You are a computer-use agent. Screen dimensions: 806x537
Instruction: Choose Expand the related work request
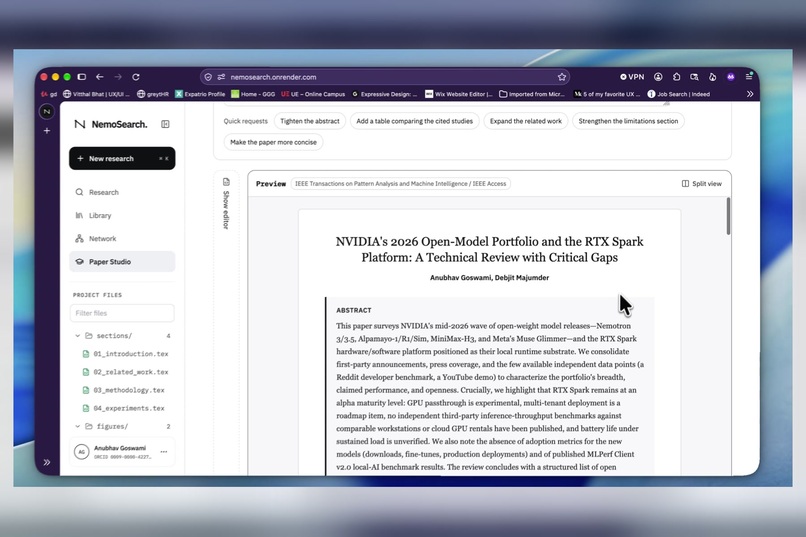525,121
